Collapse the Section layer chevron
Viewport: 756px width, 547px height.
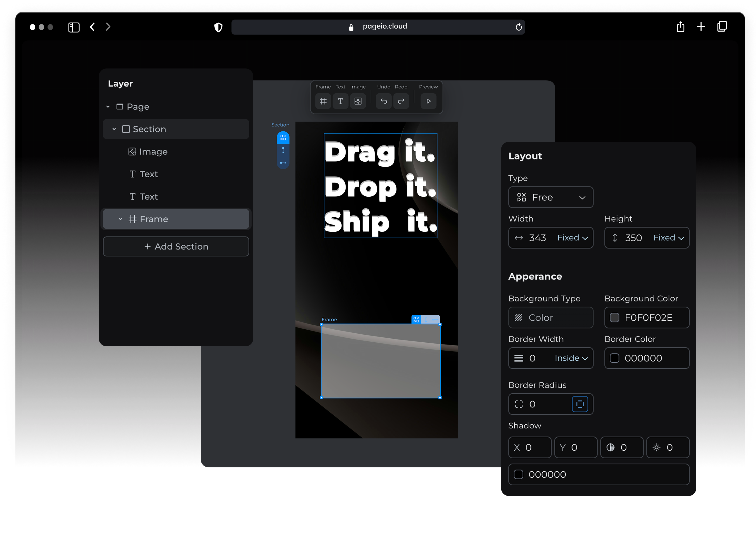[x=114, y=129]
